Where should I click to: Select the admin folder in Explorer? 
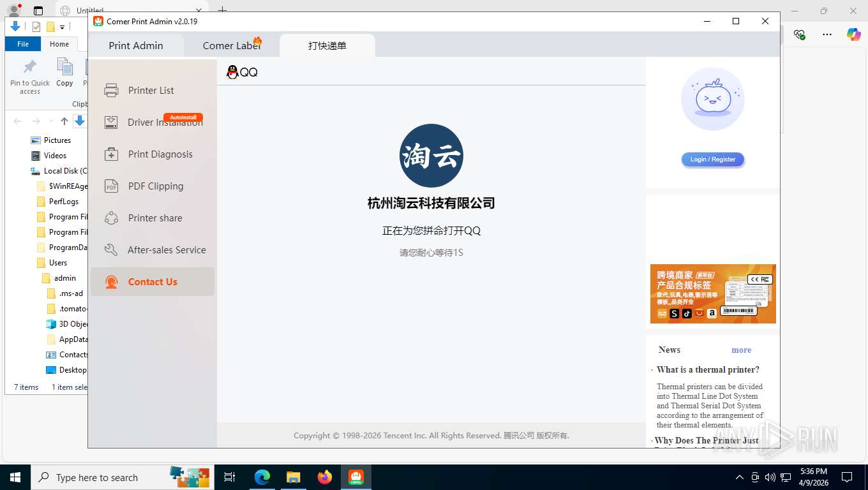tap(64, 278)
